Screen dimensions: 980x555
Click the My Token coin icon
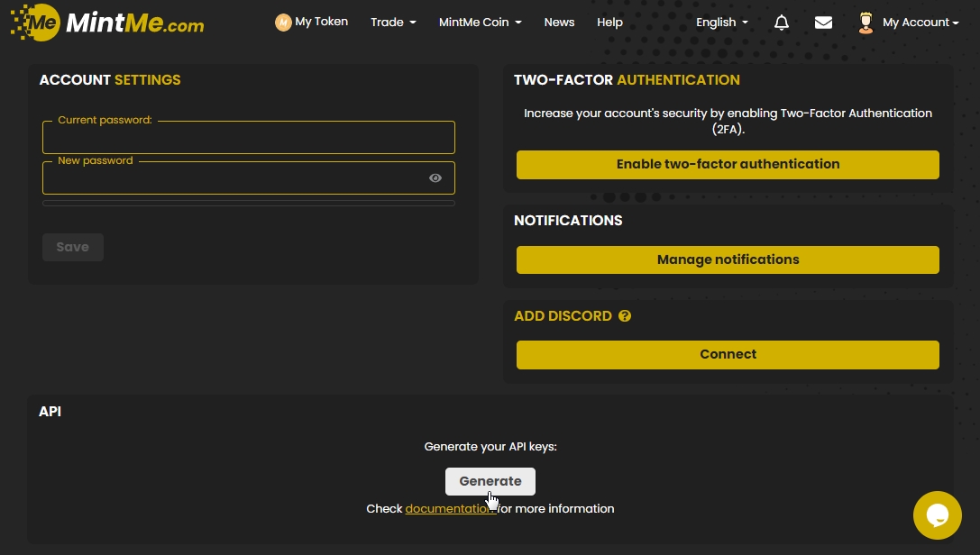283,23
